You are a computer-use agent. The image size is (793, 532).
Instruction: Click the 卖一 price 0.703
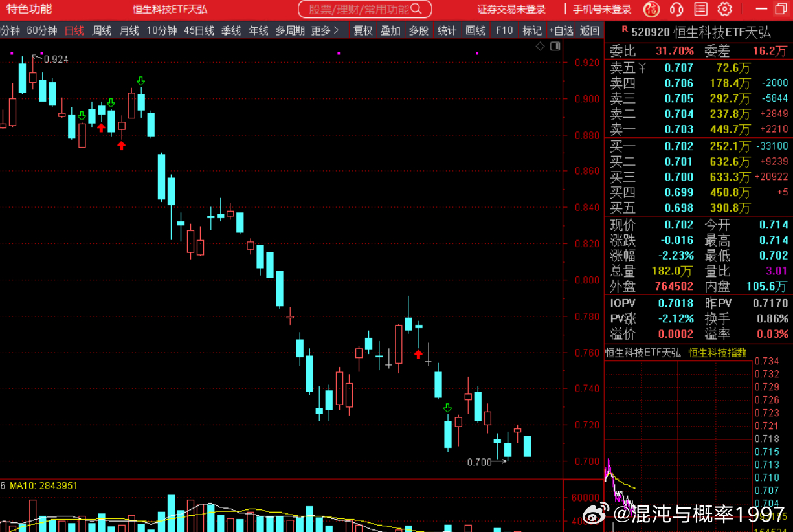(x=679, y=129)
